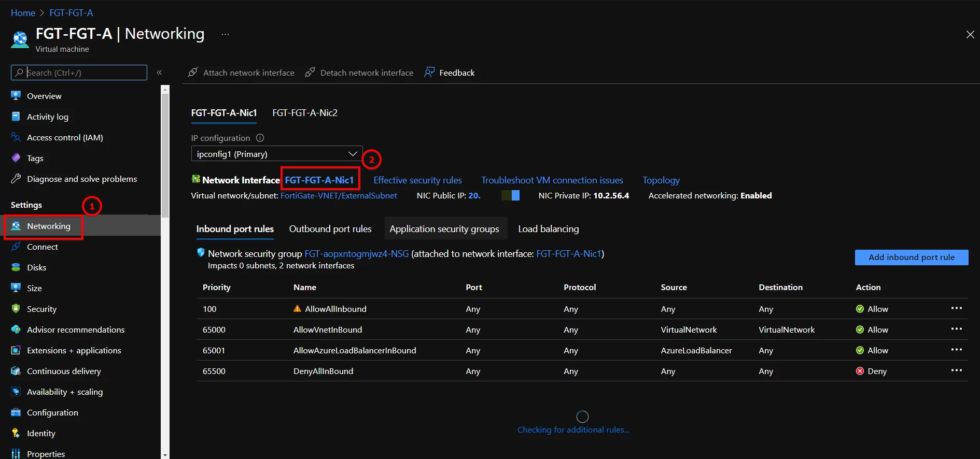Select the Outbound port rules tab
The width and height of the screenshot is (980, 459).
click(x=330, y=229)
